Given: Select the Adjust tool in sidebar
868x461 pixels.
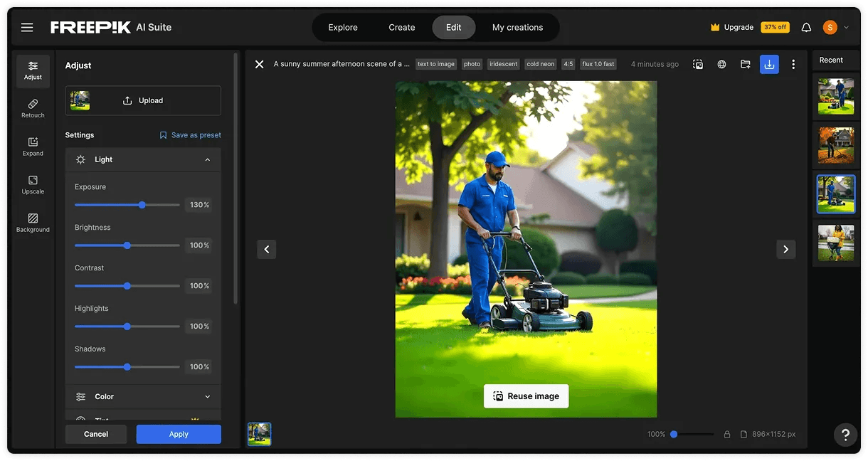Looking at the screenshot, I should (x=33, y=71).
